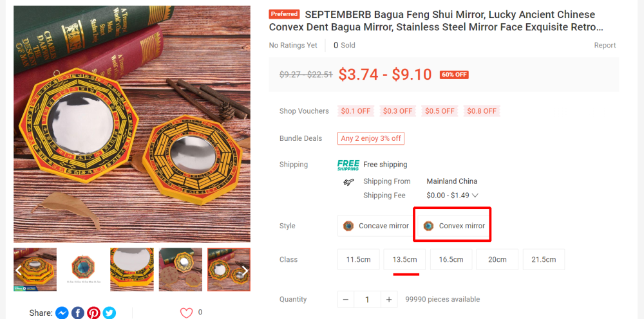Image resolution: width=644 pixels, height=319 pixels.
Task: Choose the 20cm class size
Action: 497,260
